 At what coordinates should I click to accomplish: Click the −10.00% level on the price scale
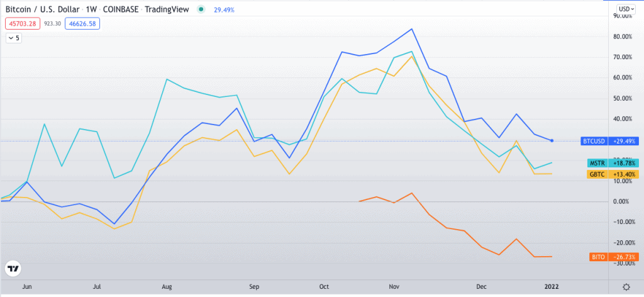click(625, 222)
